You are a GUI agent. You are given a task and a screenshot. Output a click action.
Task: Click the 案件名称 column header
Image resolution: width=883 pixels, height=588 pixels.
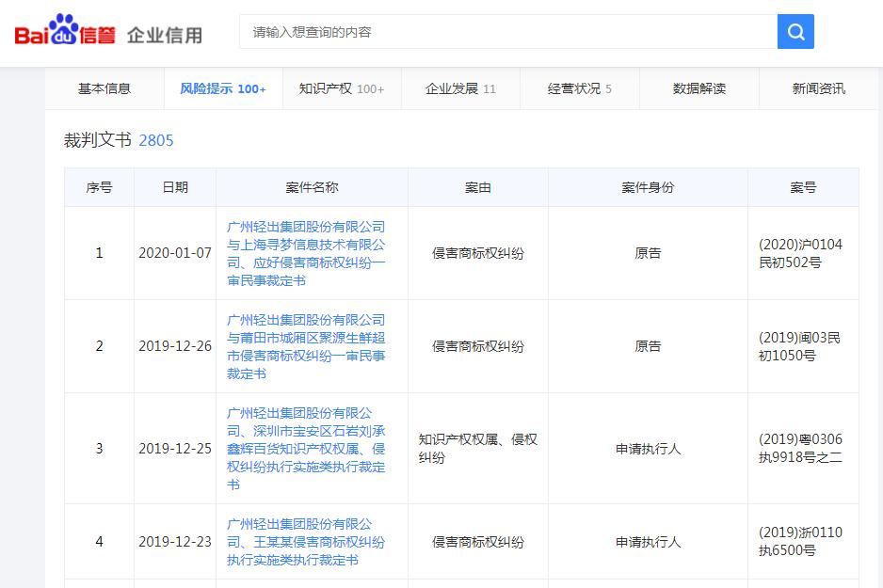(311, 186)
